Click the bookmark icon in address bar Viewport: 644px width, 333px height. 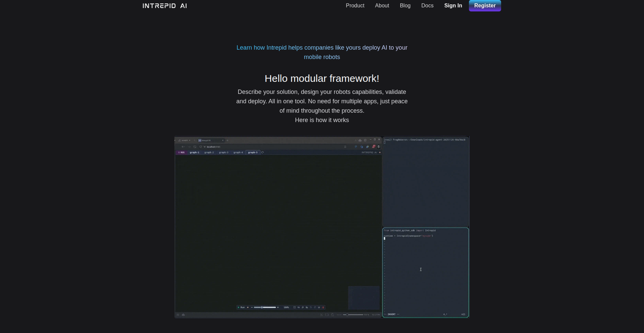click(345, 147)
